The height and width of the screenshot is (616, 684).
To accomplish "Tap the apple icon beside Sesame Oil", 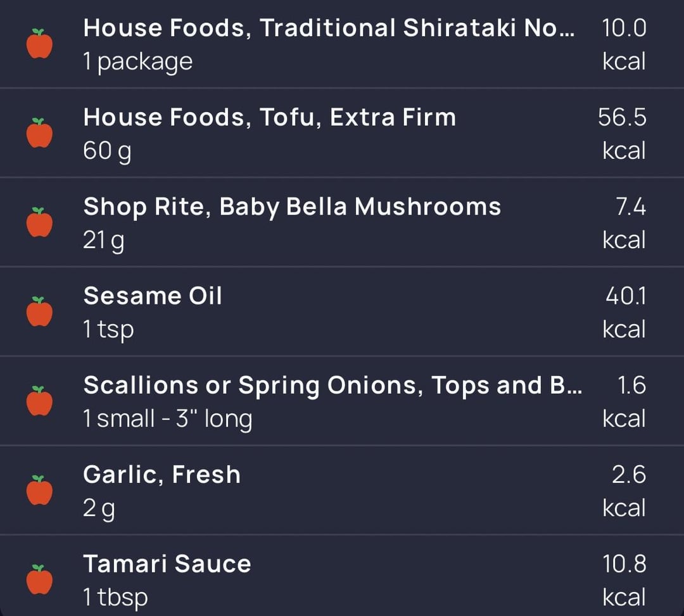I will pos(39,311).
